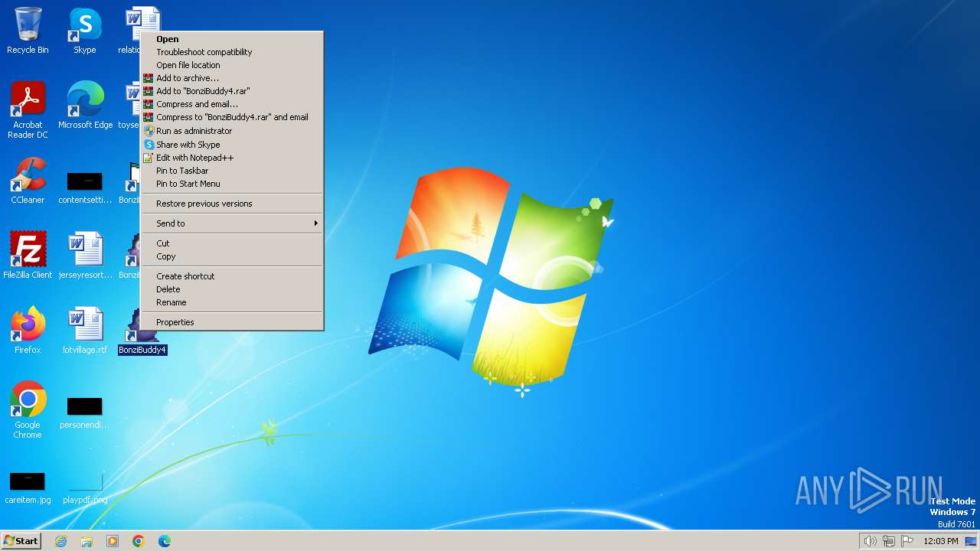980x551 pixels.
Task: Select the CCleaner desktop shortcut
Action: pyautogui.click(x=28, y=181)
